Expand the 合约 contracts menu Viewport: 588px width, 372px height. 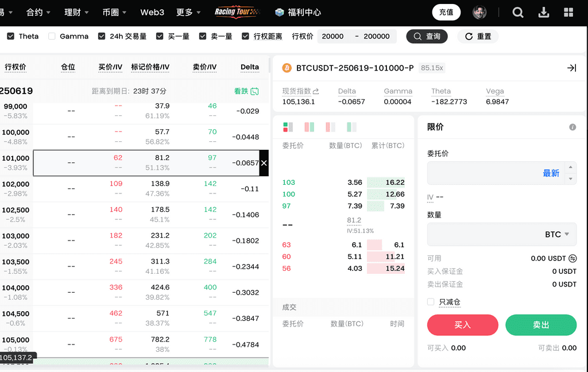(x=38, y=12)
